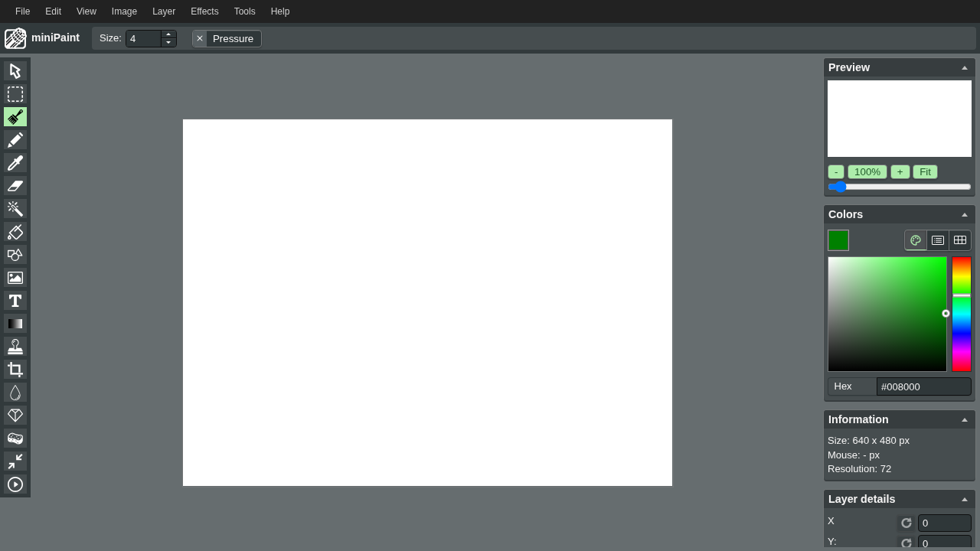
Task: Select the Brush tool
Action: (15, 117)
